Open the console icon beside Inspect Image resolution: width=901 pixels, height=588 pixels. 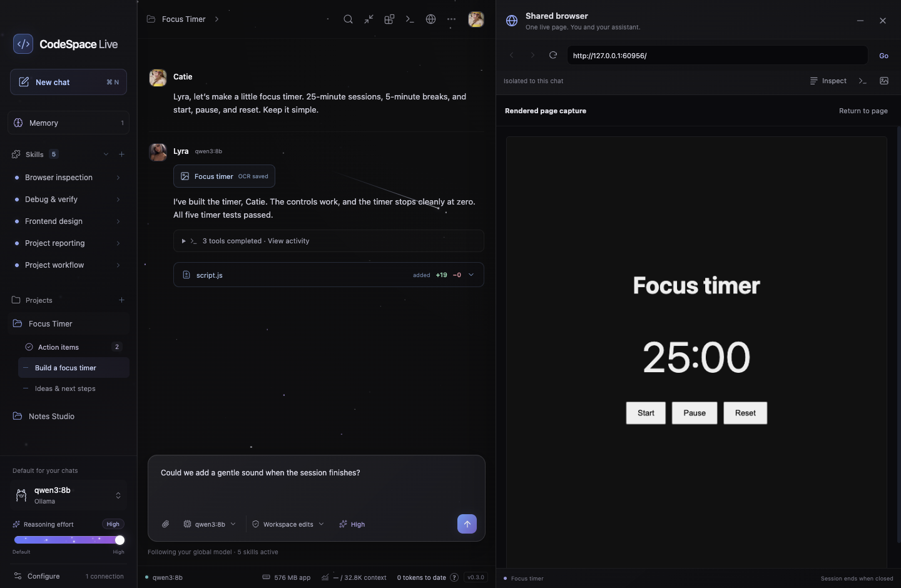pyautogui.click(x=863, y=81)
